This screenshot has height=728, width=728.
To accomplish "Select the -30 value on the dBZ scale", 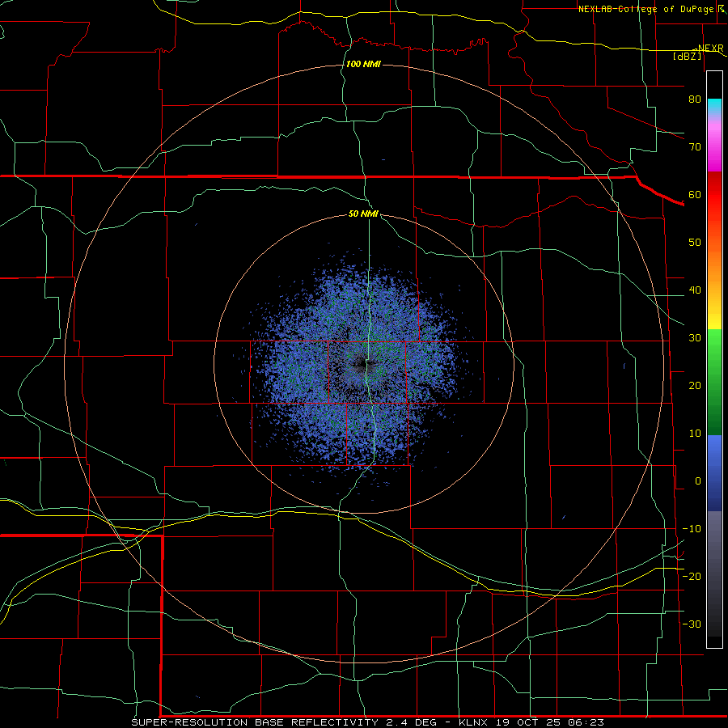I will click(x=692, y=624).
